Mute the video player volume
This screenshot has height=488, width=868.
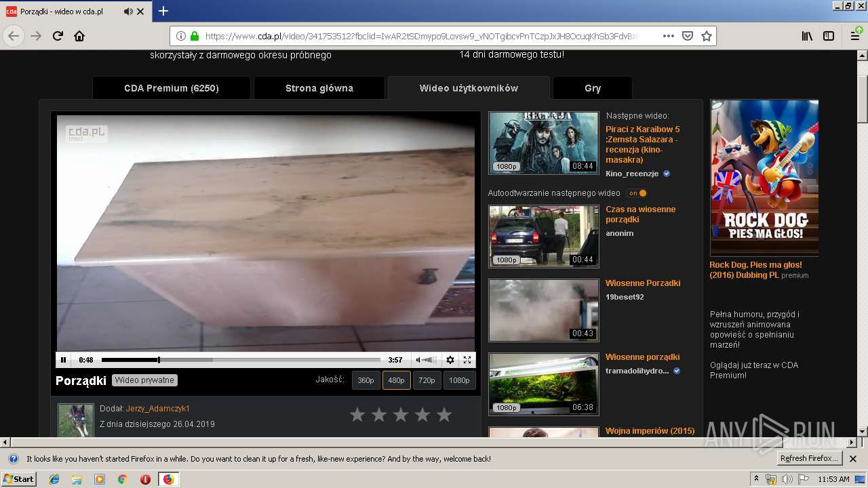[418, 360]
